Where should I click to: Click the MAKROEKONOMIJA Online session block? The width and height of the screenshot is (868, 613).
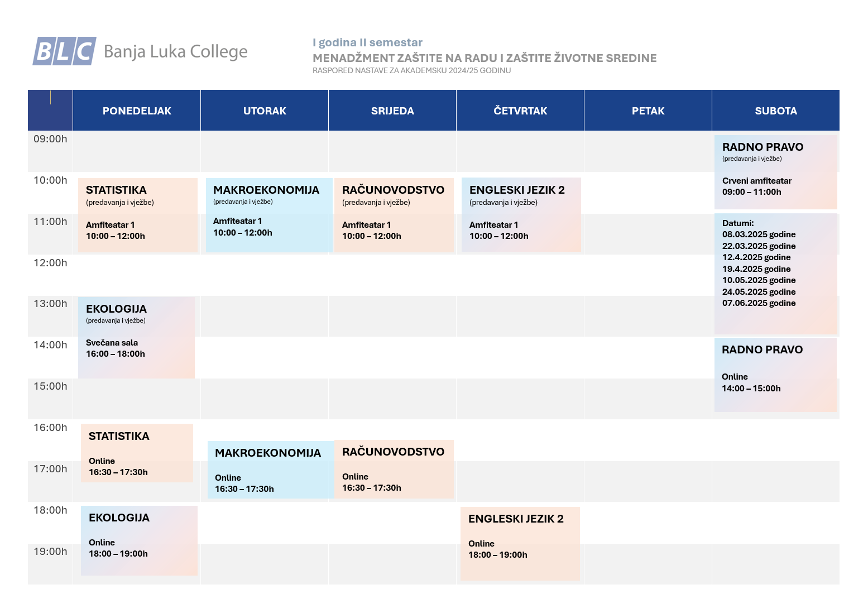271,470
